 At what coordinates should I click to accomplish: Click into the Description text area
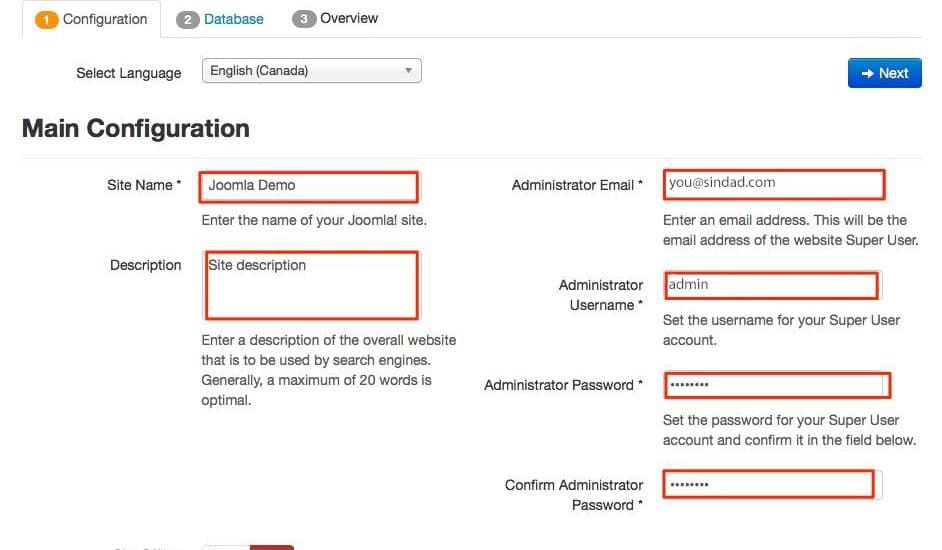pos(311,286)
